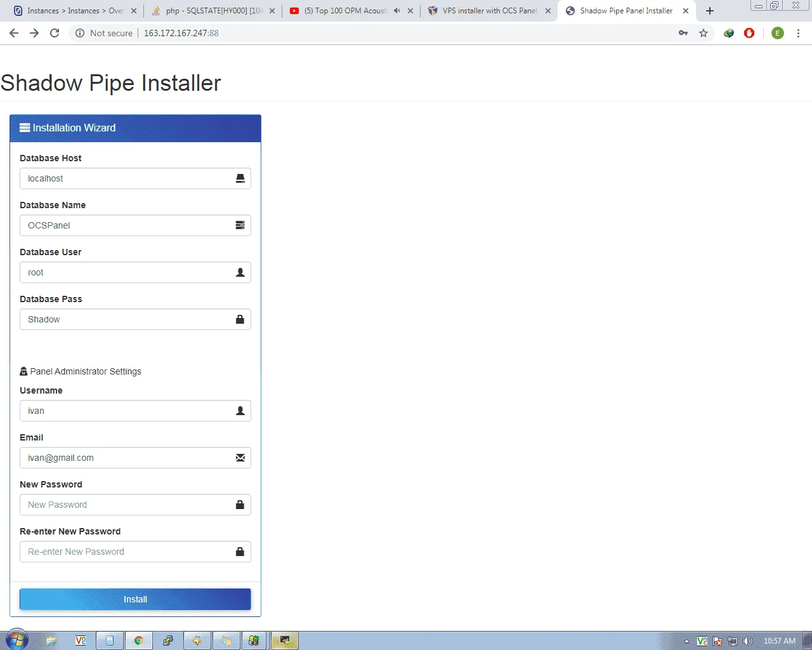This screenshot has height=650, width=812.
Task: Click the Not secure site info icon
Action: tap(80, 33)
